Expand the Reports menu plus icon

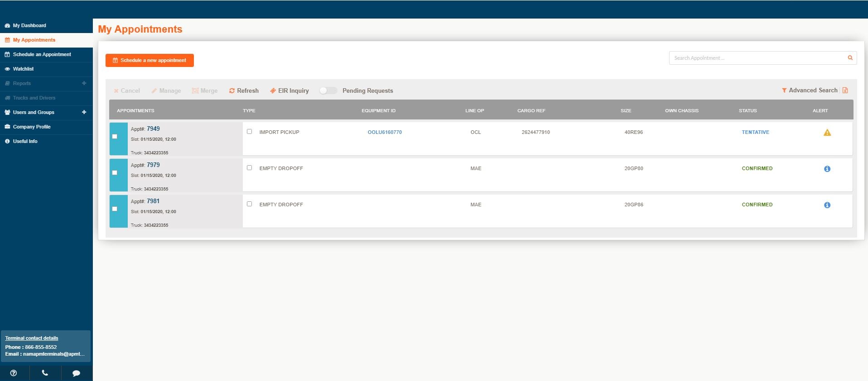tap(84, 83)
